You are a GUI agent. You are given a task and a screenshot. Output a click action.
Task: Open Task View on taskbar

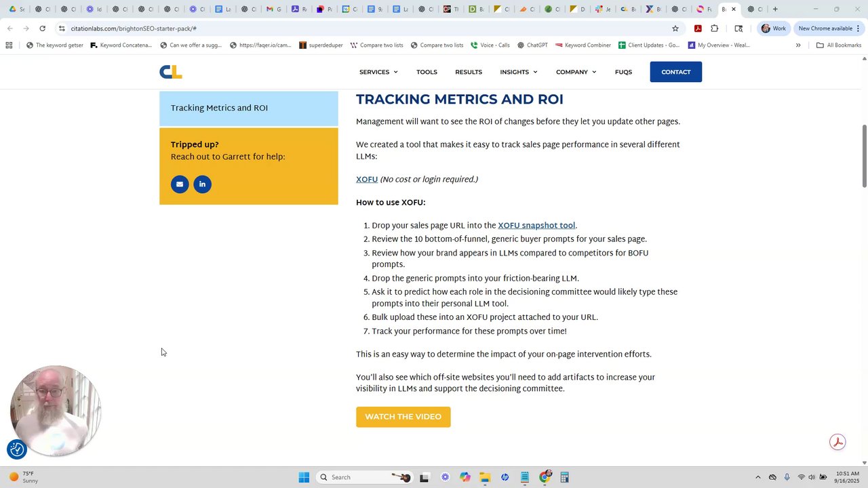pyautogui.click(x=424, y=477)
